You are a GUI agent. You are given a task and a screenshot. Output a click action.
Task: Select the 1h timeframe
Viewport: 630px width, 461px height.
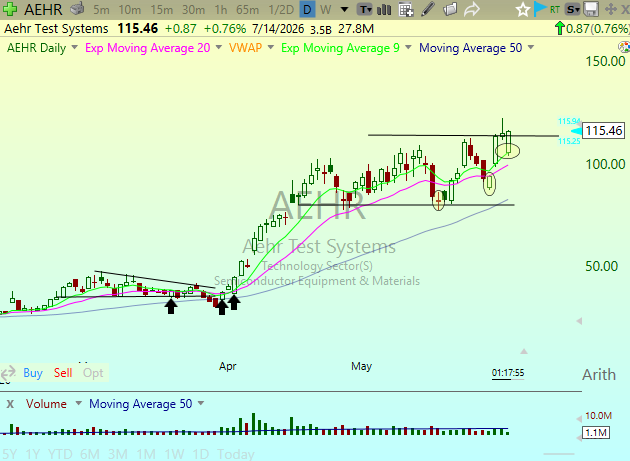221,9
